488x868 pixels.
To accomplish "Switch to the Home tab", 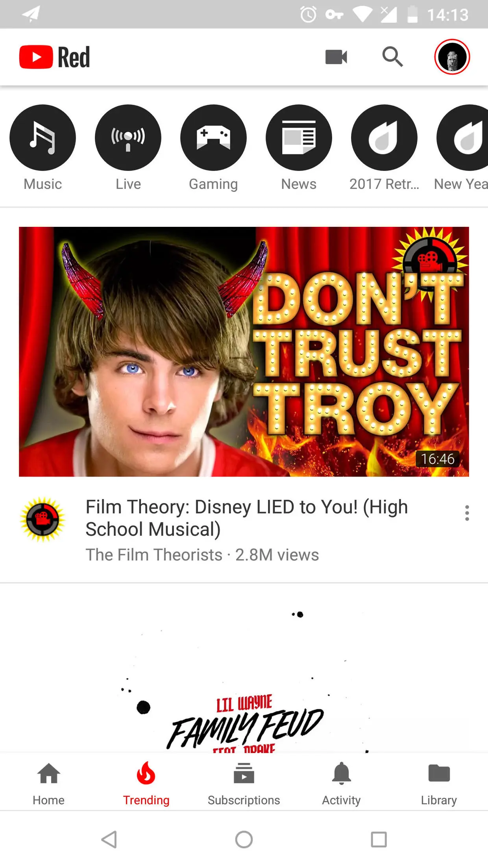I will tap(49, 783).
